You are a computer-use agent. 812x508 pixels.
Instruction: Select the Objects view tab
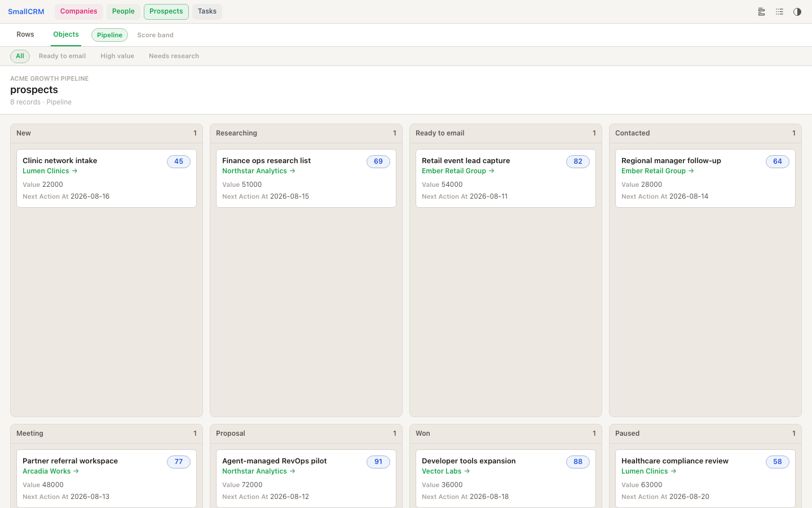coord(66,34)
